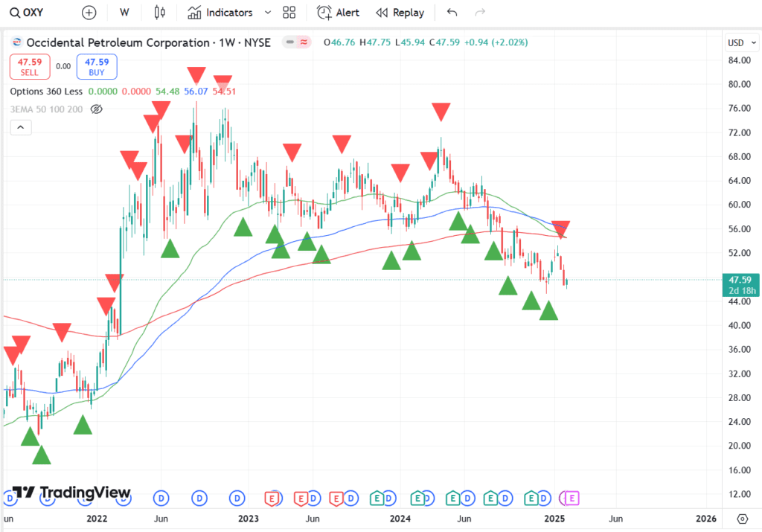Click the 2d 18h countdown label on the price axis
Image resolution: width=762 pixels, height=532 pixels.
(742, 291)
